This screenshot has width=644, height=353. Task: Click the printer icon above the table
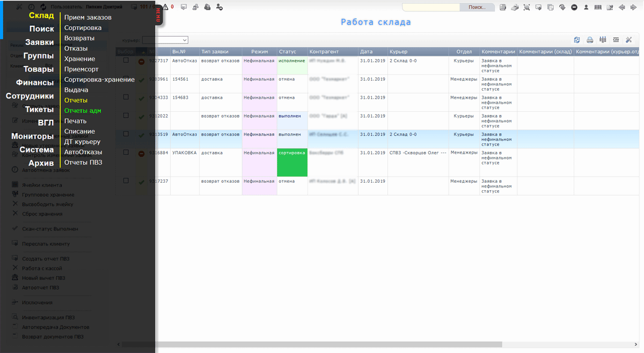click(590, 40)
